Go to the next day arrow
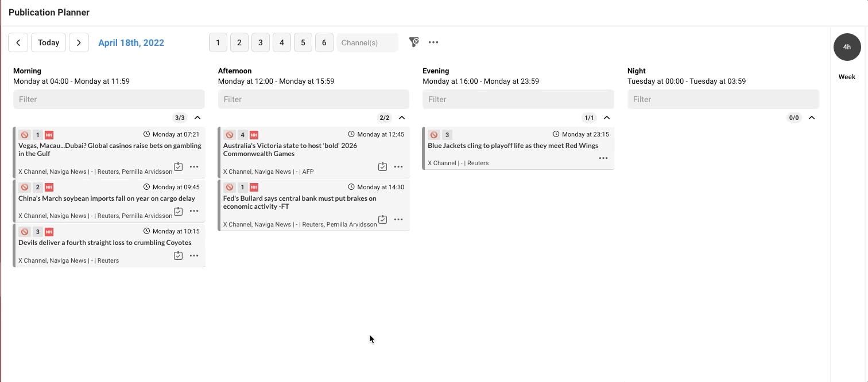This screenshot has height=382, width=868. coord(79,42)
